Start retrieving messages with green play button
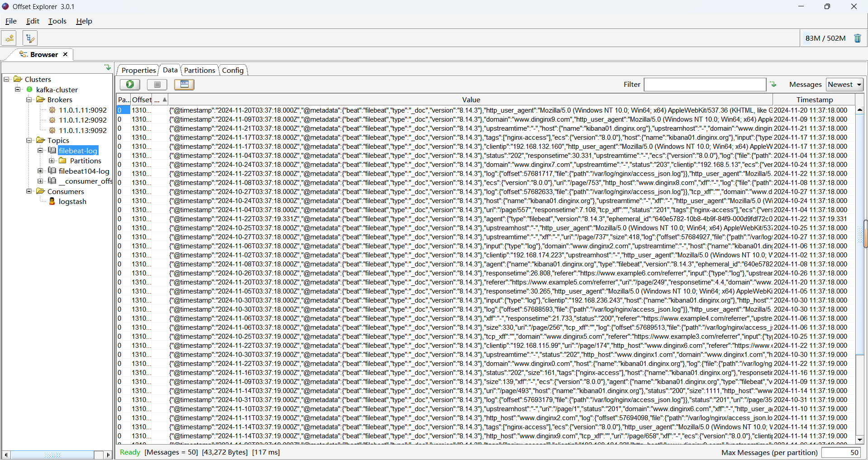Viewport: 868px width, 460px height. pos(130,84)
